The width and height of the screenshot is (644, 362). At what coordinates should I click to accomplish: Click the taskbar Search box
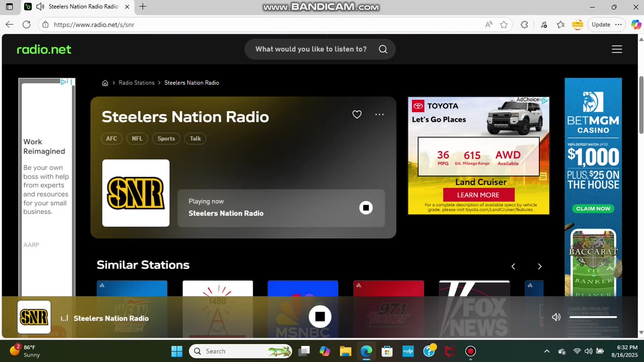pos(240,351)
